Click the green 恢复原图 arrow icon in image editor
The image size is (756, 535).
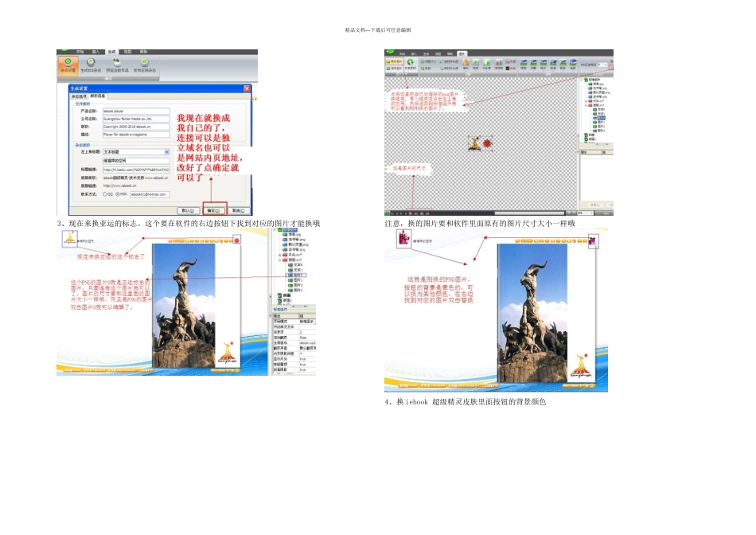(410, 62)
